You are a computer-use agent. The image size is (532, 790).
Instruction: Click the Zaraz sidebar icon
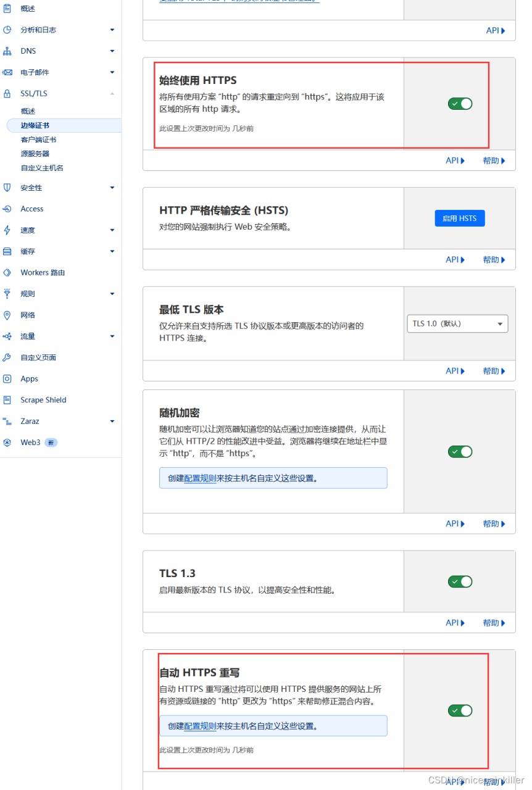coord(9,421)
